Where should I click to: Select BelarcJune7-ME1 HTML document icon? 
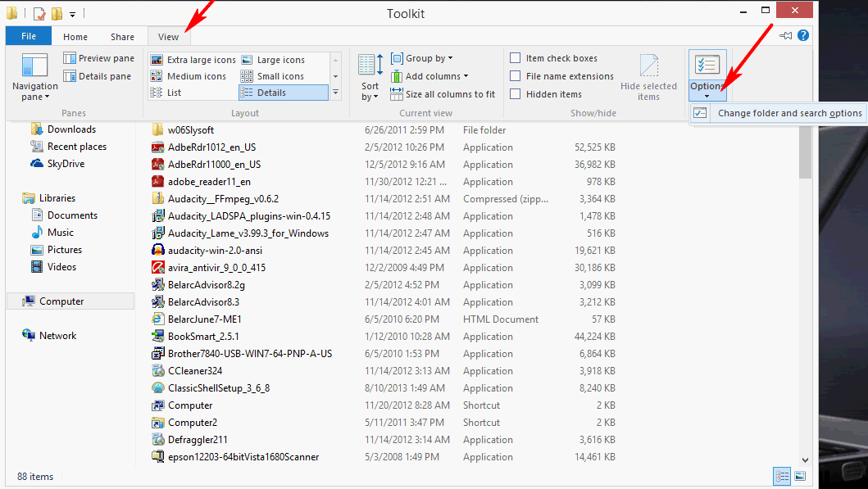point(157,319)
